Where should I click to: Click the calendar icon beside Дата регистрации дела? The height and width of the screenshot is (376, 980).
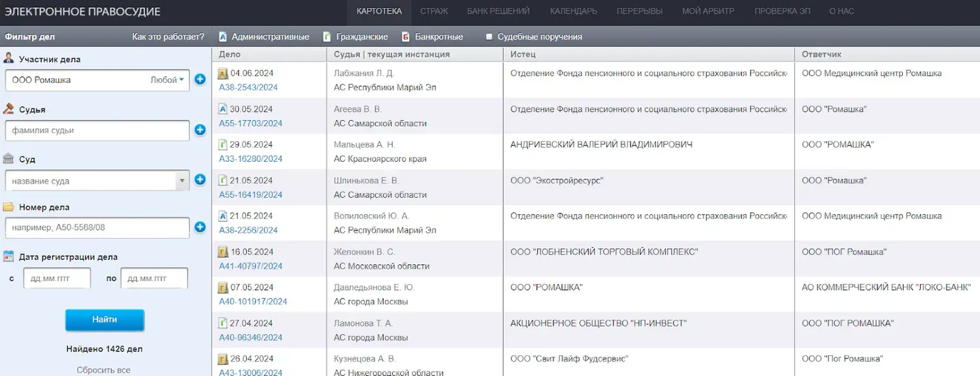(x=8, y=257)
